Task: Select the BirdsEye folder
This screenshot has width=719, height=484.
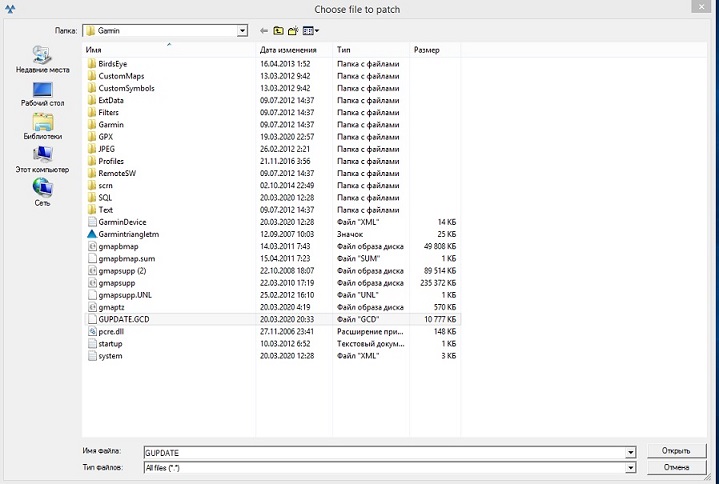Action: (112, 63)
